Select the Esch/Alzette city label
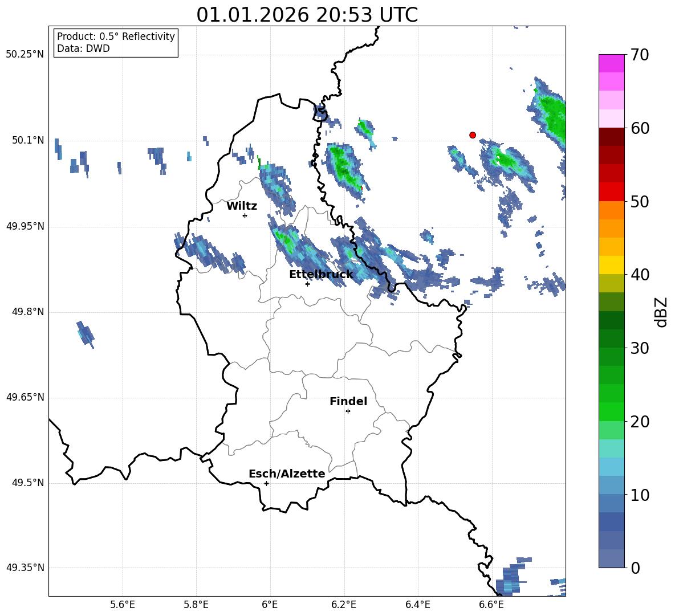This screenshot has height=616, width=675. pos(287,474)
